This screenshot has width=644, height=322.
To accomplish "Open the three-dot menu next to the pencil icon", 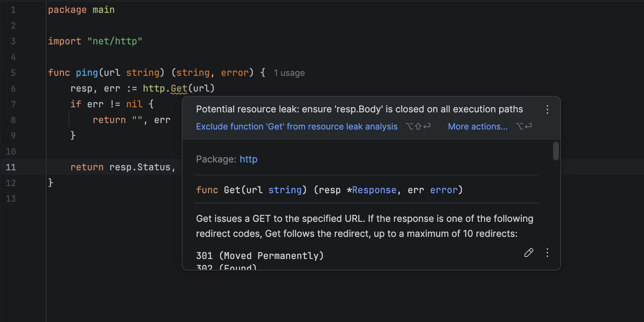I will point(547,253).
